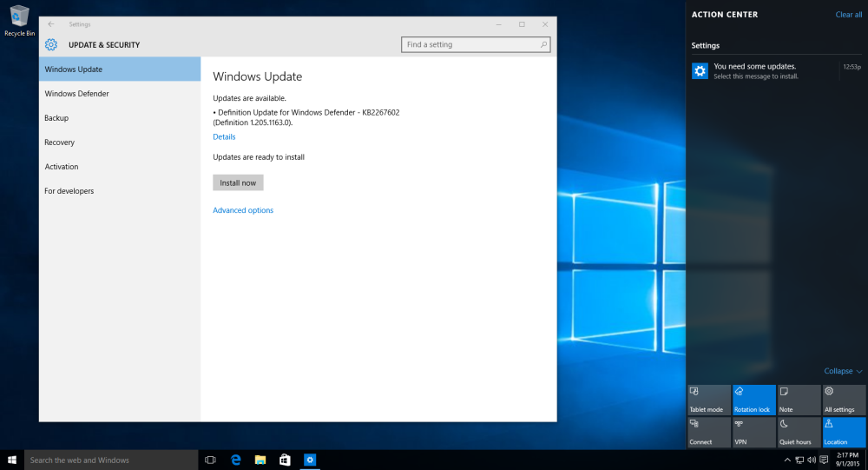
Task: Open the Backup settings section
Action: tap(120, 118)
